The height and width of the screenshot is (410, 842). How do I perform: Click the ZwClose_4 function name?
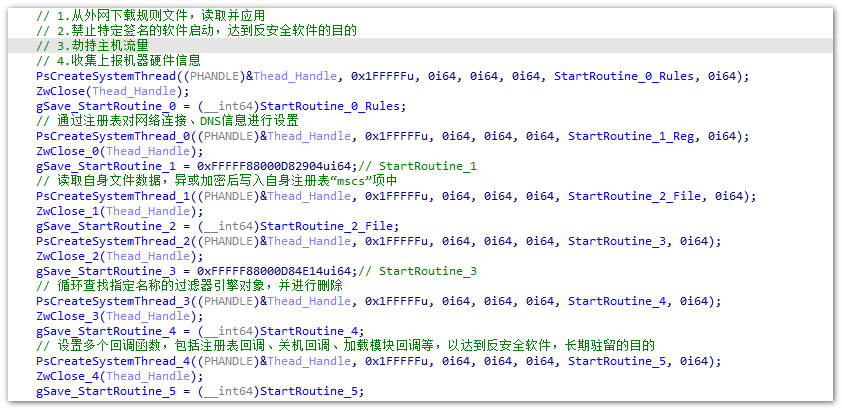66,376
